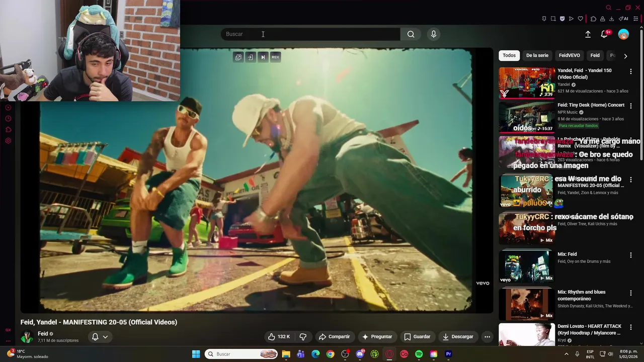The image size is (644, 362).
Task: Open Yandel 150 video thumbnail
Action: pyautogui.click(x=527, y=83)
